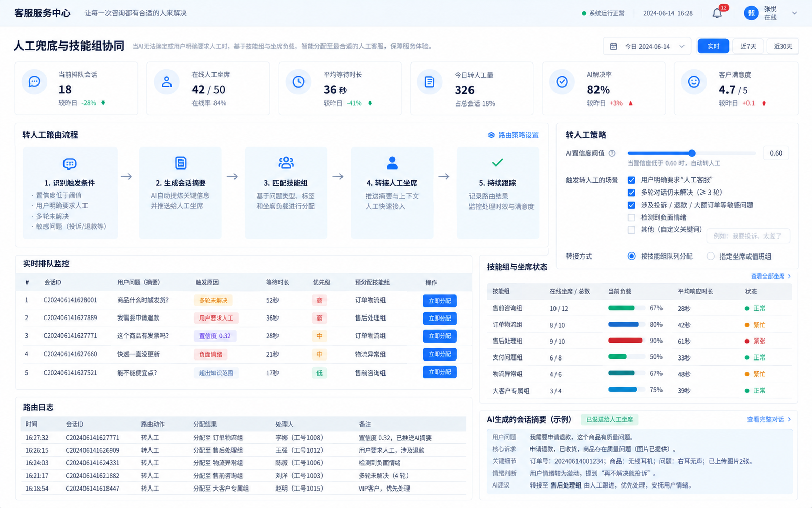The image size is (812, 508).
Task: Click the gear icon beside 路由策略设置
Action: click(492, 135)
